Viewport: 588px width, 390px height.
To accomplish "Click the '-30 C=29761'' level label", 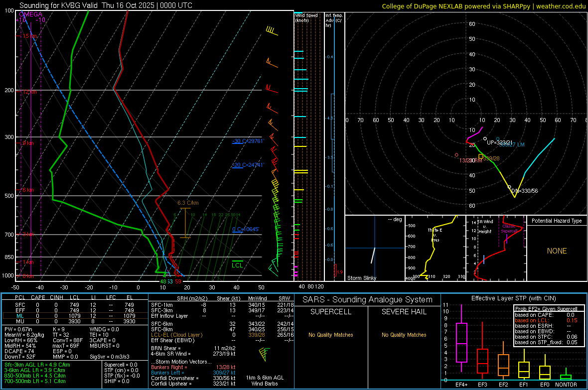I will coord(248,141).
